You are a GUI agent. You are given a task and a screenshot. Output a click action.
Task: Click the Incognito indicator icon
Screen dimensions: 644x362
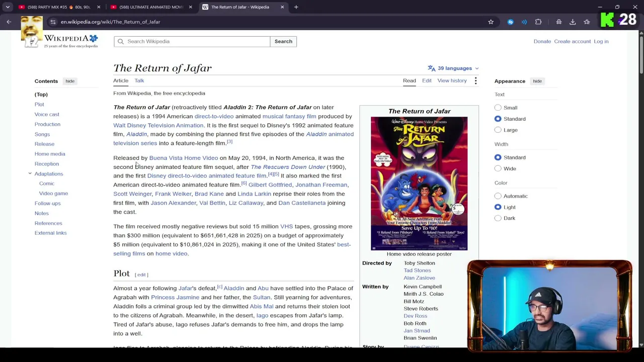(x=558, y=22)
